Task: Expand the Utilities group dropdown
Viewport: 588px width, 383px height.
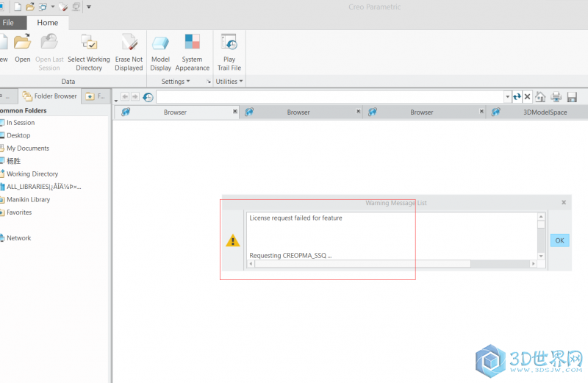Action: click(229, 82)
